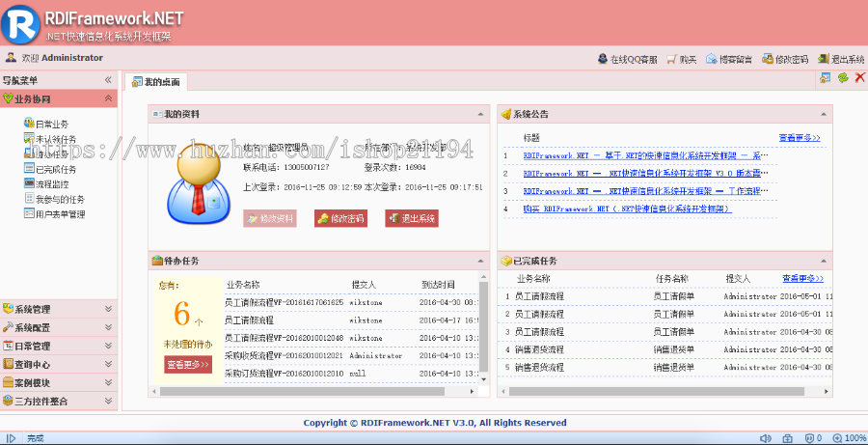The height and width of the screenshot is (445, 868).
Task: Collapse the 已完成任务 panel arrow
Action: (x=824, y=261)
